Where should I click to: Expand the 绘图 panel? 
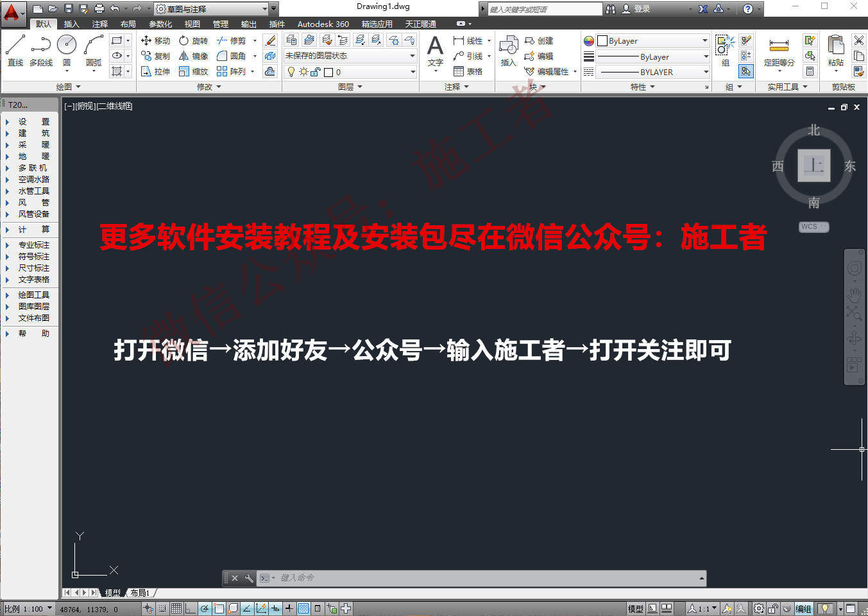point(68,87)
